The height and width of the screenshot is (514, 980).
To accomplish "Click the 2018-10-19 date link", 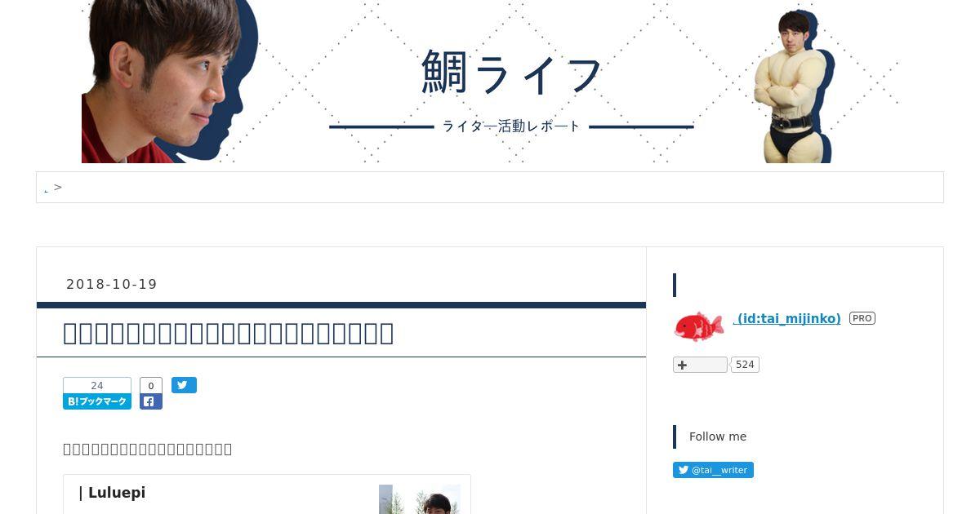I will coord(112,284).
